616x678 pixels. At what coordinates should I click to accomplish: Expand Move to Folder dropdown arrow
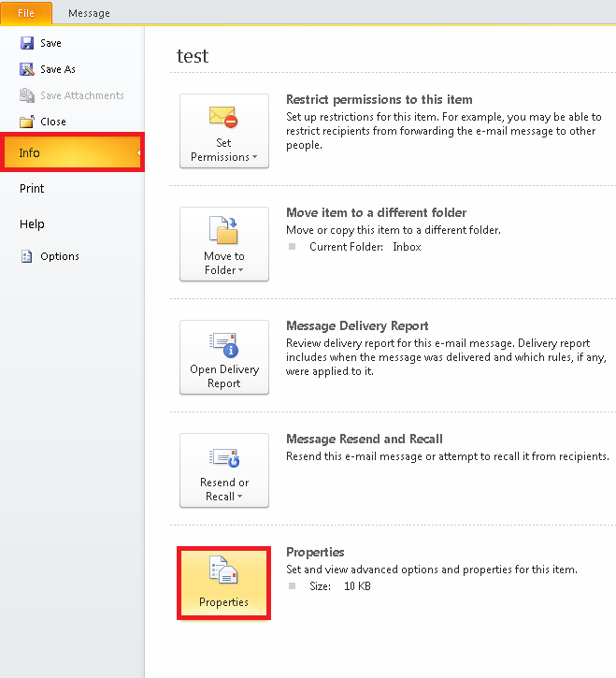click(241, 270)
